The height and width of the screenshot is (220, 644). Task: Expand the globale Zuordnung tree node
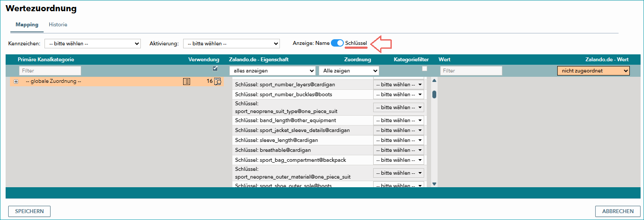(x=16, y=82)
